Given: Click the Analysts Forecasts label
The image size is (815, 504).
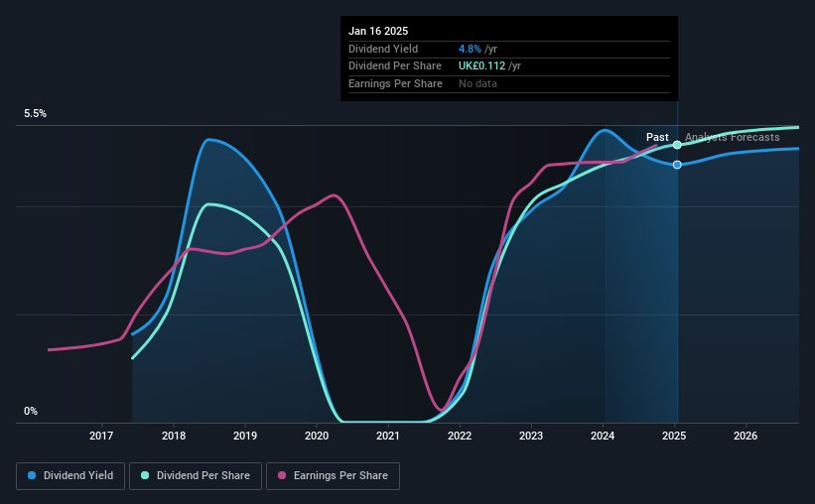Looking at the screenshot, I should [x=733, y=137].
